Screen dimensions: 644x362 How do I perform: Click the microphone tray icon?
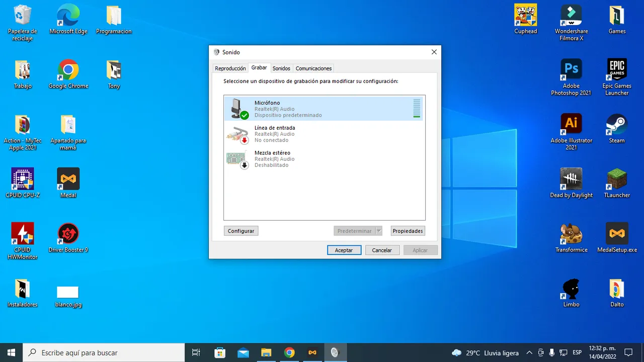(552, 352)
